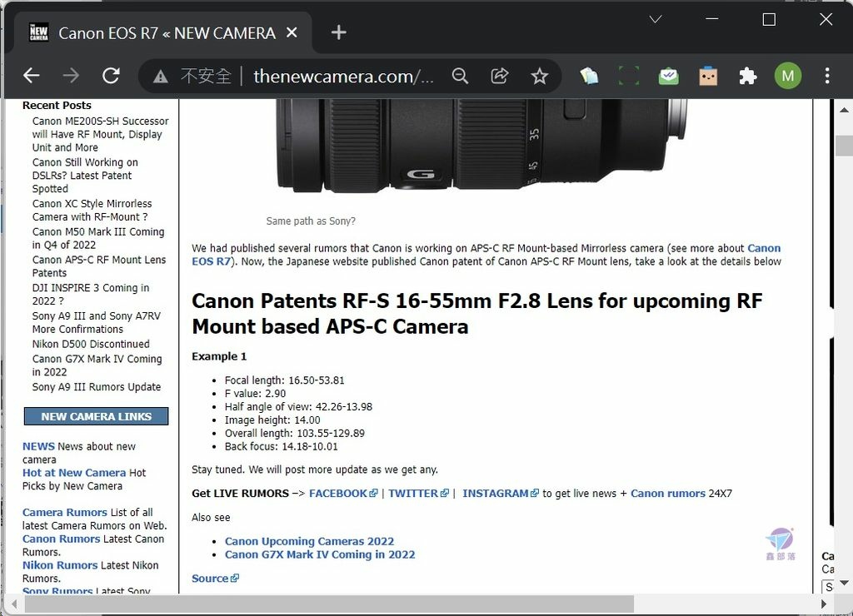The height and width of the screenshot is (616, 853).
Task: Open recent post Canon XC Style Mirrorless Camera
Action: click(92, 211)
